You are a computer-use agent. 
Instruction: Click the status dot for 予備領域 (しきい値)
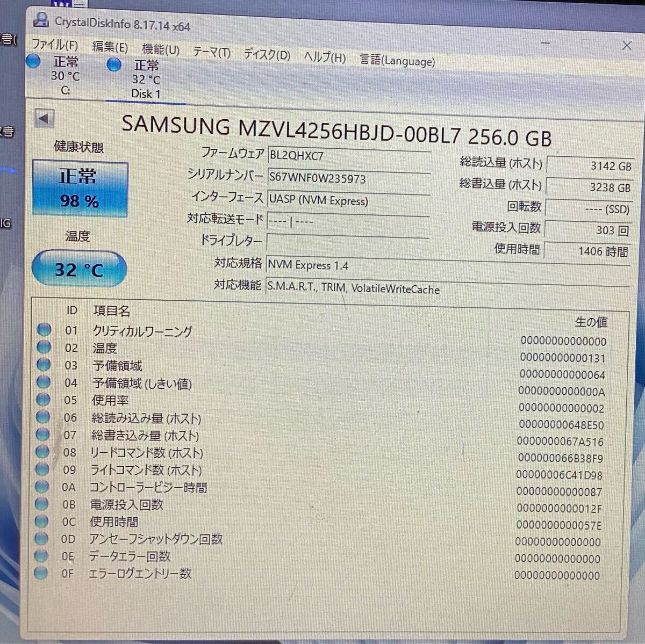pos(44,382)
